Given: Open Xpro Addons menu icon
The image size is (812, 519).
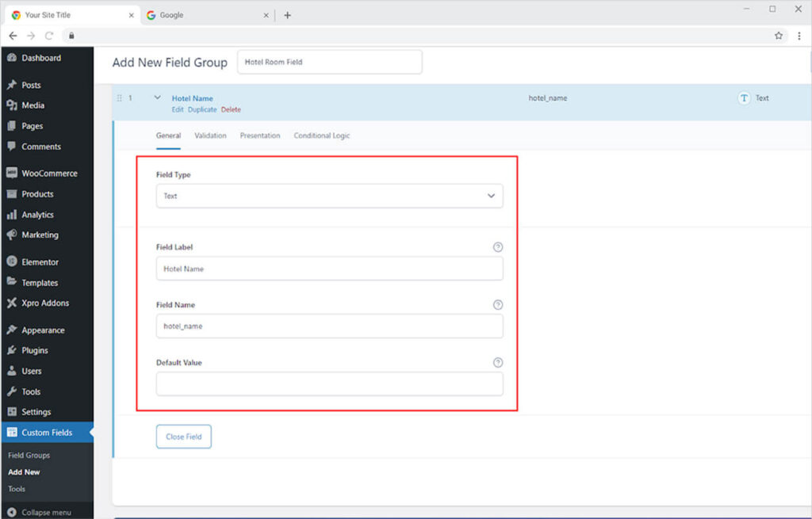Looking at the screenshot, I should (11, 303).
